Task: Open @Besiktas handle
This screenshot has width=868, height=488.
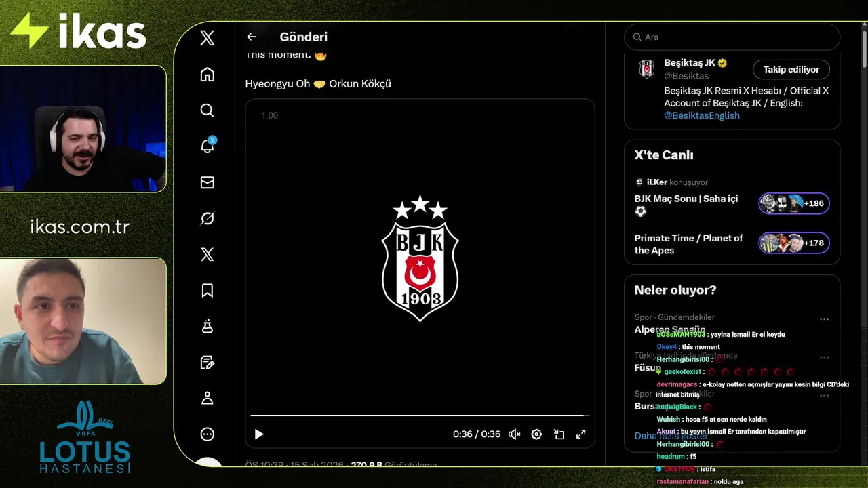Action: pos(686,76)
